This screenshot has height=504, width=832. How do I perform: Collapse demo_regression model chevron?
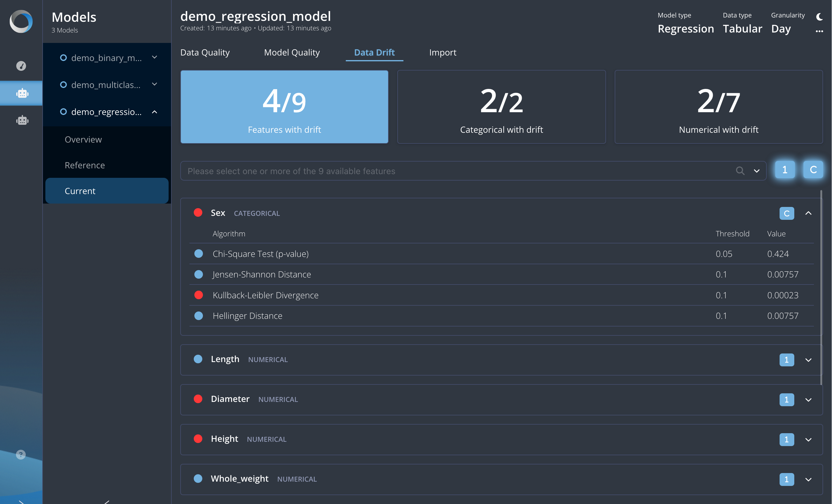click(155, 112)
